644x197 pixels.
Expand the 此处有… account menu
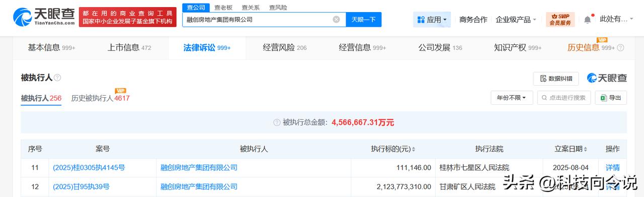pyautogui.click(x=617, y=19)
